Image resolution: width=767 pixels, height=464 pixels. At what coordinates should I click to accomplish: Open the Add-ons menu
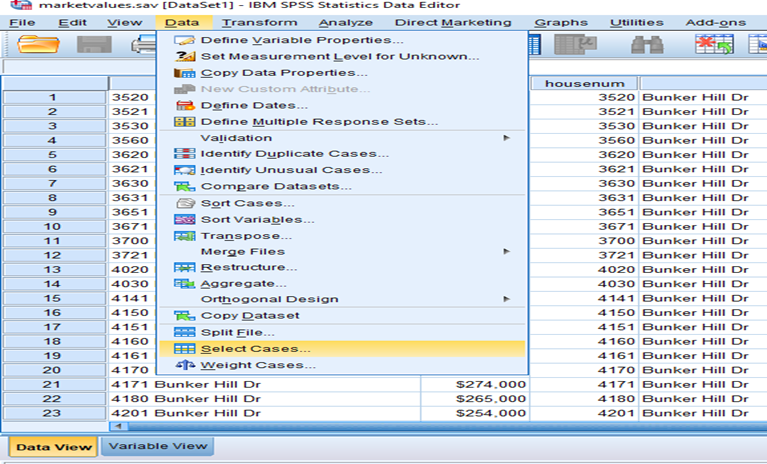tap(716, 22)
